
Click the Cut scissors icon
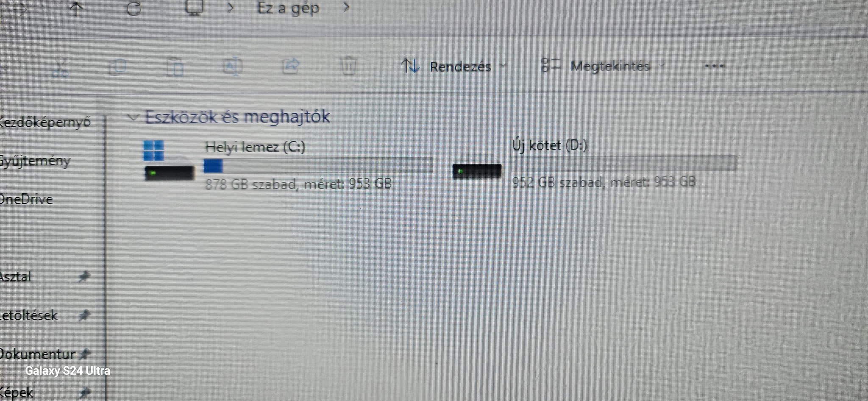point(60,67)
